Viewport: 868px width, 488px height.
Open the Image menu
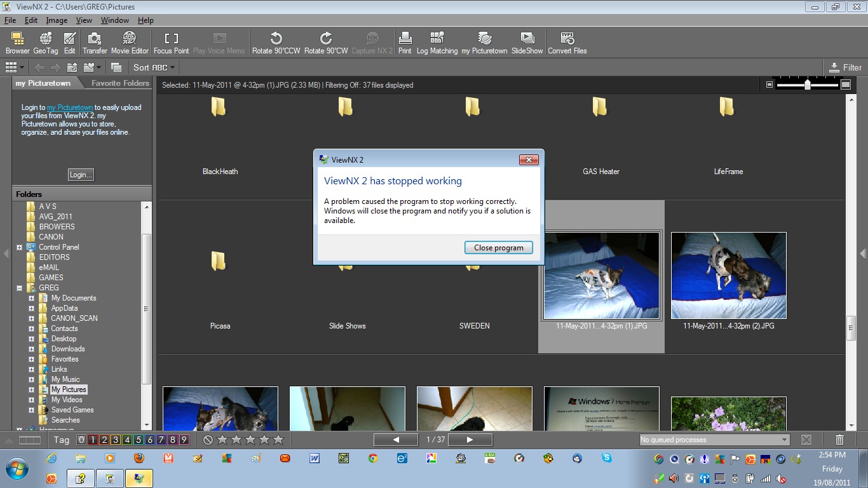point(57,20)
